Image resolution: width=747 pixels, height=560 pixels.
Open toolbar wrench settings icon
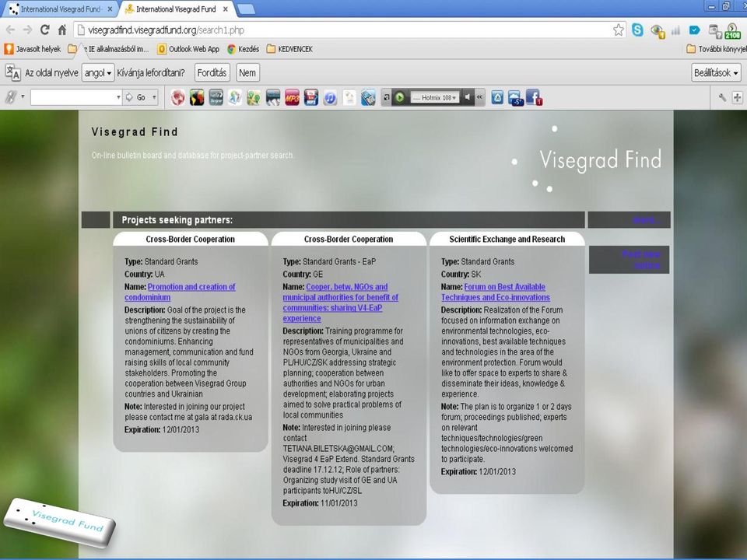(x=722, y=98)
